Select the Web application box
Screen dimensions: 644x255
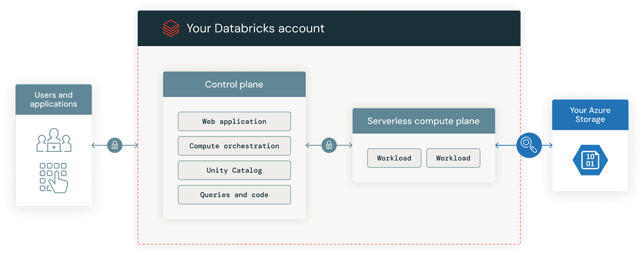(x=234, y=121)
